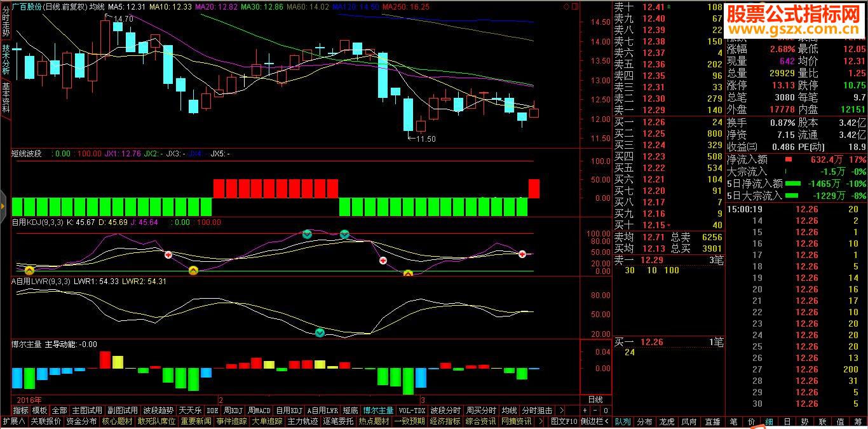Collapse the sidebar with 侧边栏 button
Image resolution: width=868 pixels, height=429 pixels.
point(595,421)
